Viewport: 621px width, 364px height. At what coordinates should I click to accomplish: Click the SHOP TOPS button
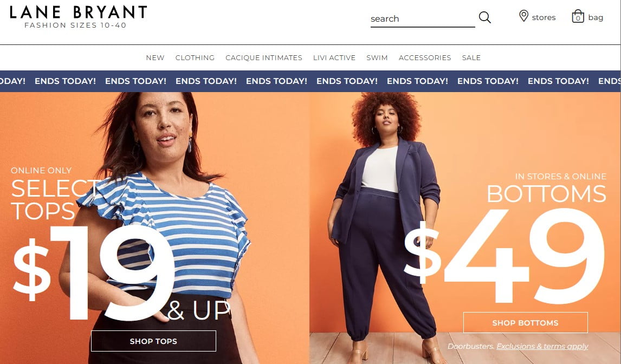pos(154,341)
